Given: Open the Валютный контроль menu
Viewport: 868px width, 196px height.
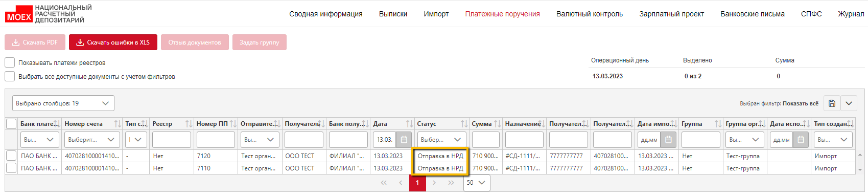Looking at the screenshot, I should tap(590, 14).
